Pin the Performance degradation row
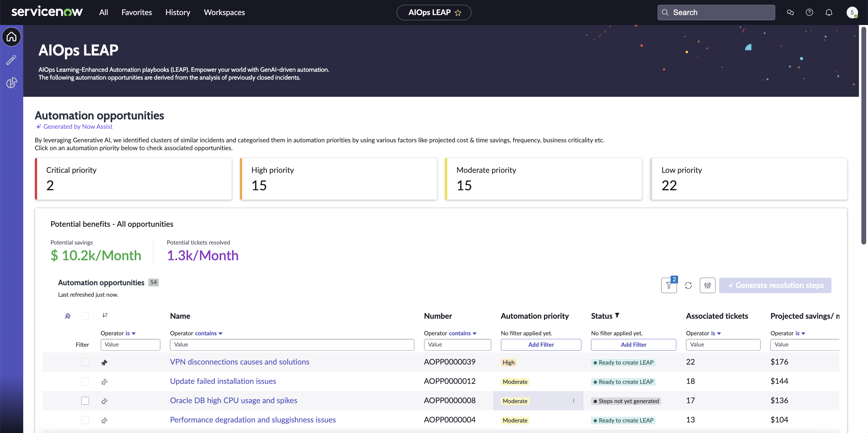This screenshot has height=433, width=868. (x=105, y=420)
